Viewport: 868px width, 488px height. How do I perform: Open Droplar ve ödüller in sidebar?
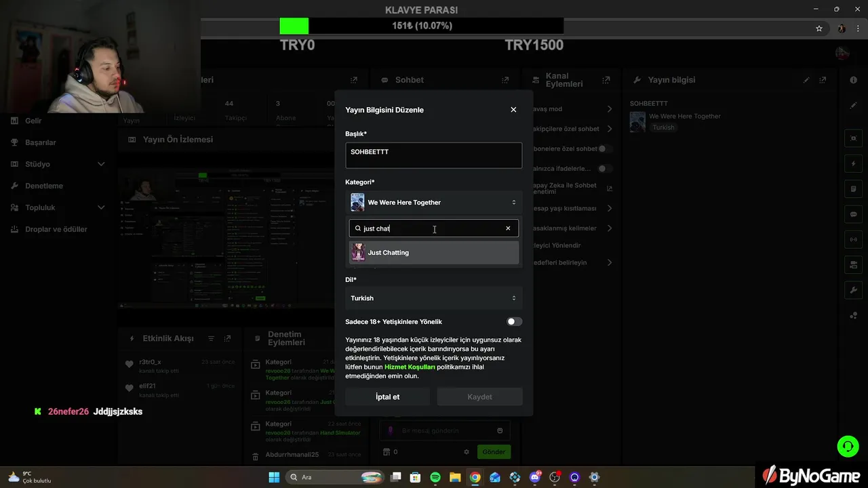[56, 229]
